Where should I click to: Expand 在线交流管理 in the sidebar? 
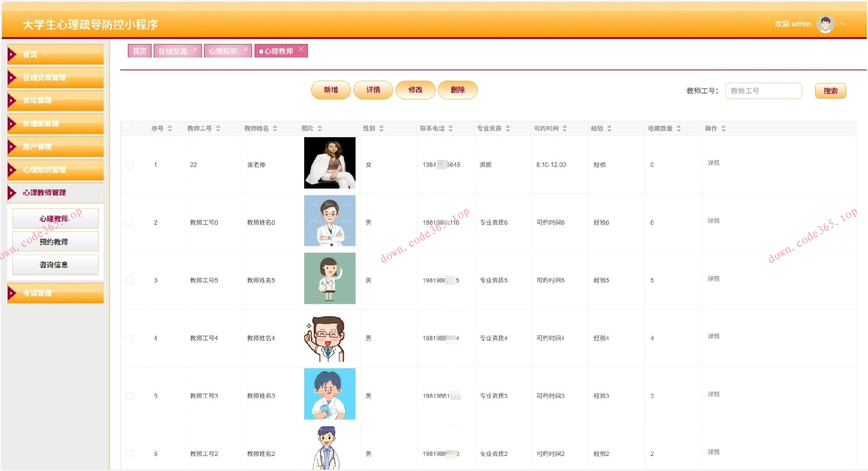tap(55, 77)
